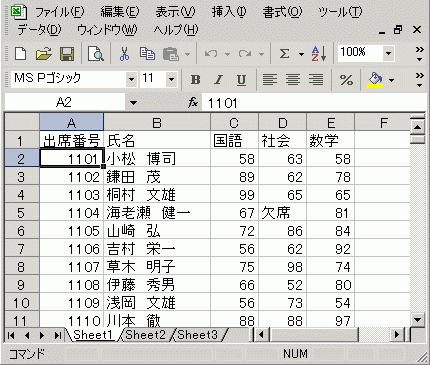Open the 挿入(I) menu
Screen dimensions: 430x365
pos(229,12)
